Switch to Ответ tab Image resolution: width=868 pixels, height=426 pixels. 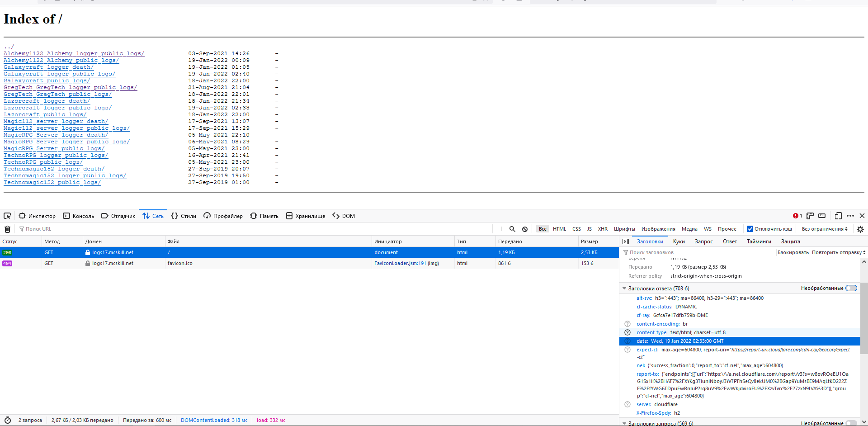(730, 241)
